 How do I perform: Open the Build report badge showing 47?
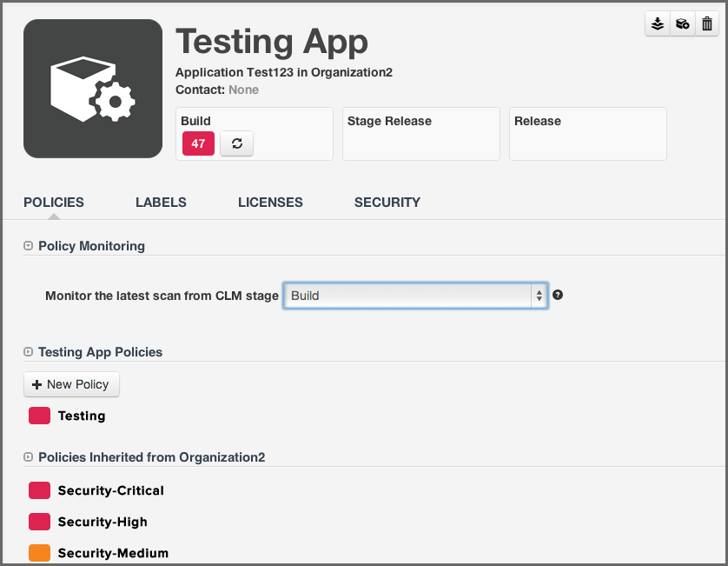pos(197,143)
